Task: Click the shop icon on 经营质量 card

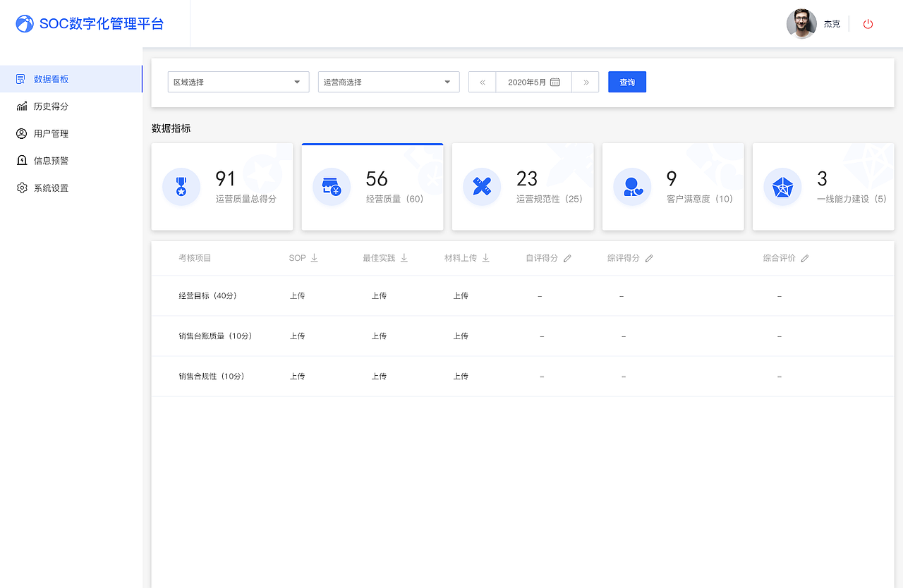Action: pos(332,187)
